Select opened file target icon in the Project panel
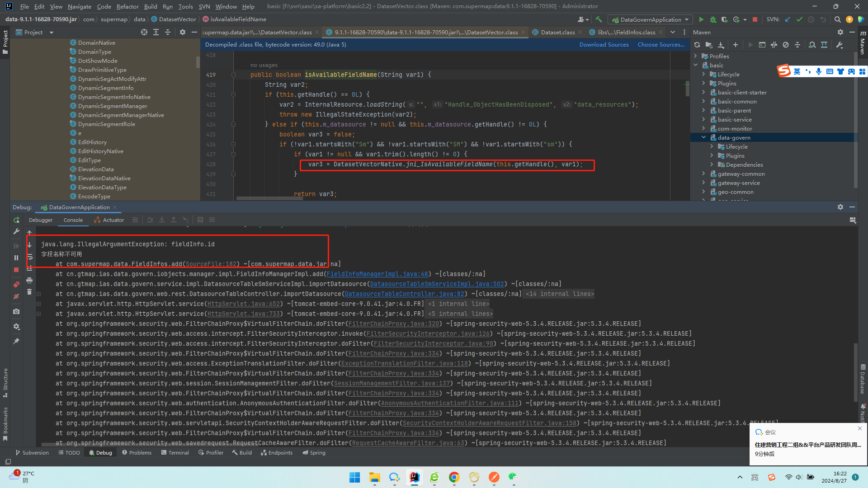Screen dimensions: 868x488 pos(144,32)
